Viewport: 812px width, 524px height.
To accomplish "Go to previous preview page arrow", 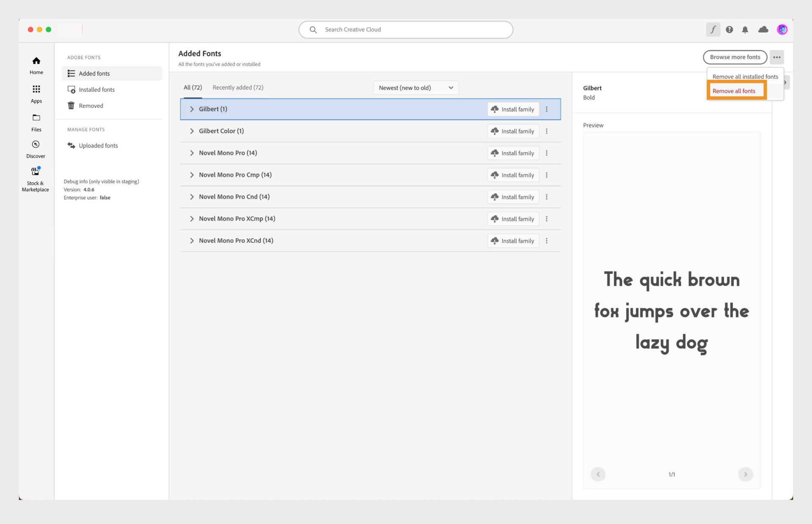I will 598,474.
